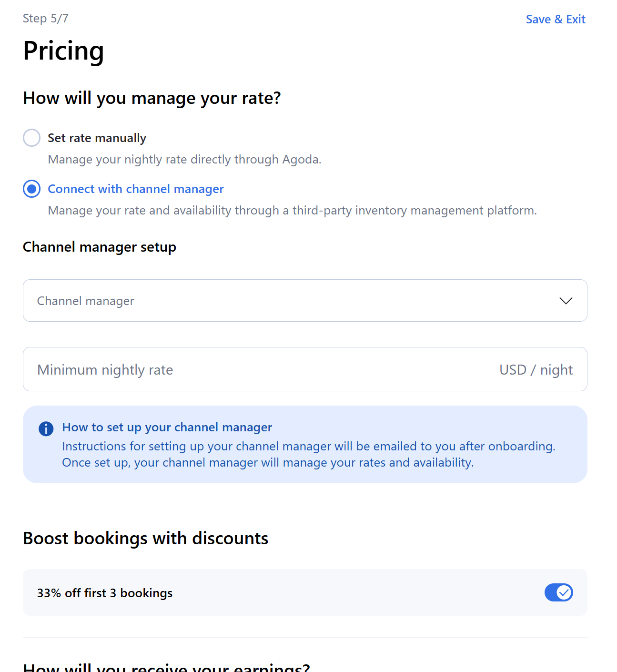Click the USD / night unit label

(536, 370)
